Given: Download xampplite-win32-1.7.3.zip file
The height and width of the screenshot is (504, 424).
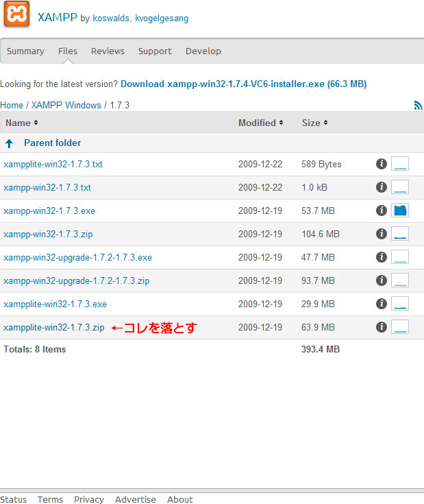Looking at the screenshot, I should [x=54, y=328].
